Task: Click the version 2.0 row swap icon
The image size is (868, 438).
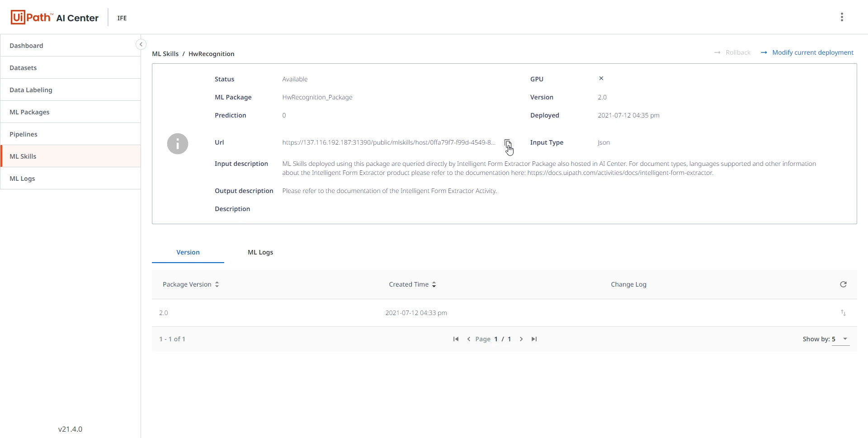Action: point(843,313)
